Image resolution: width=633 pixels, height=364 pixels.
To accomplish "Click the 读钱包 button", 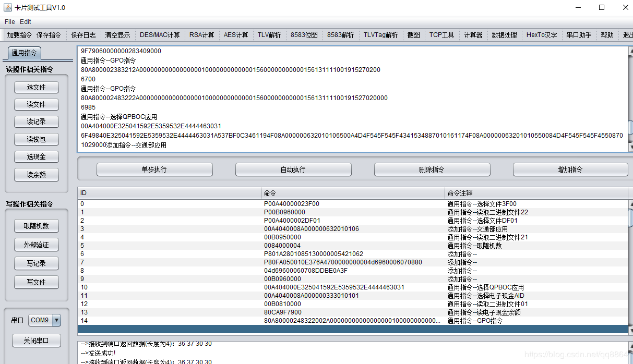I will (x=36, y=139).
